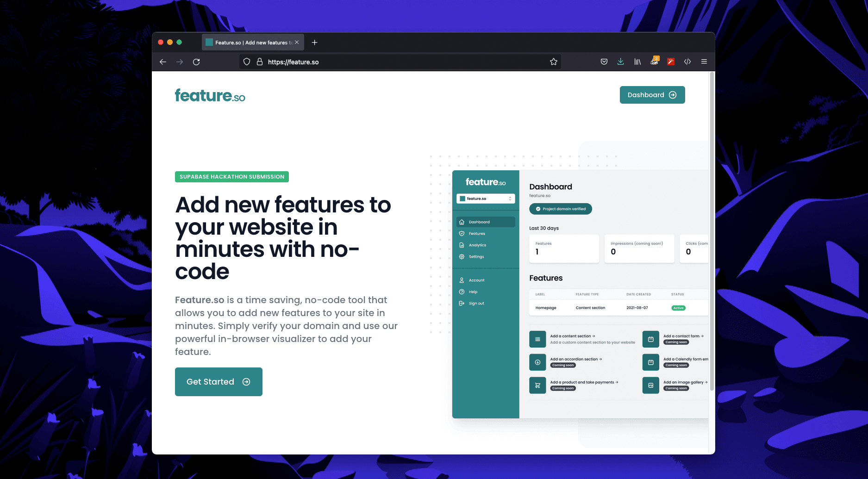Screen dimensions: 868x479
Task: Click the product and payments cart icon
Action: [537, 386]
